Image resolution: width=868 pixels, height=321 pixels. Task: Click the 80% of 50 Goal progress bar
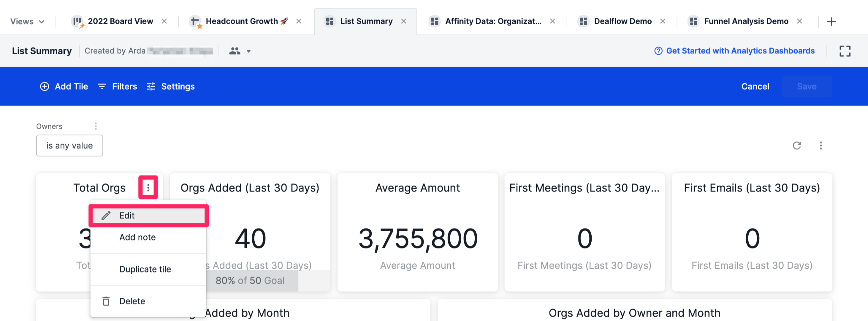[x=250, y=281]
